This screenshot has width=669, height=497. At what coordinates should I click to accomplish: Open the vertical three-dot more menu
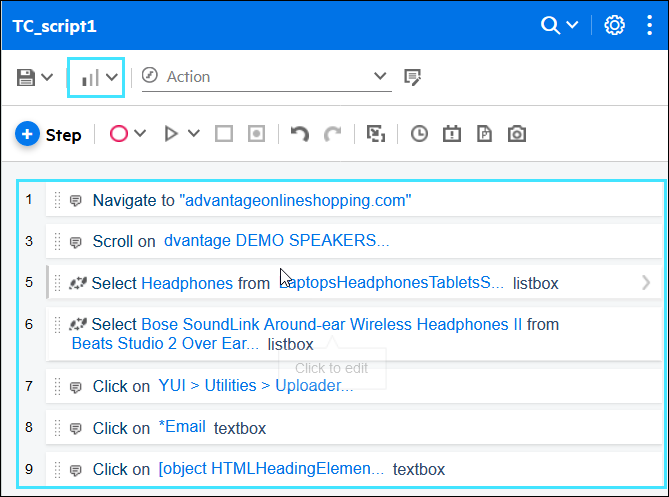[650, 26]
